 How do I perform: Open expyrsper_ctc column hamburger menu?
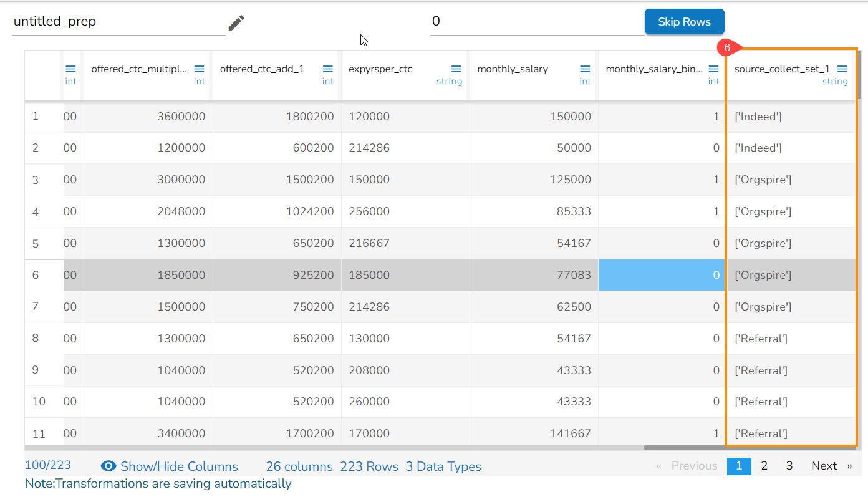456,69
